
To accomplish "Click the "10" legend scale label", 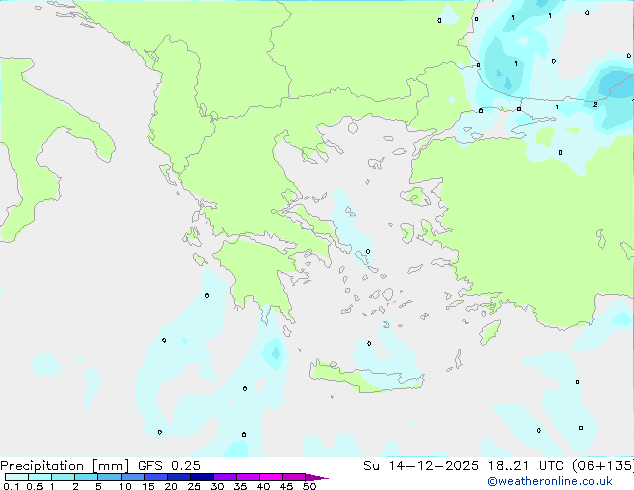I will (125, 486).
